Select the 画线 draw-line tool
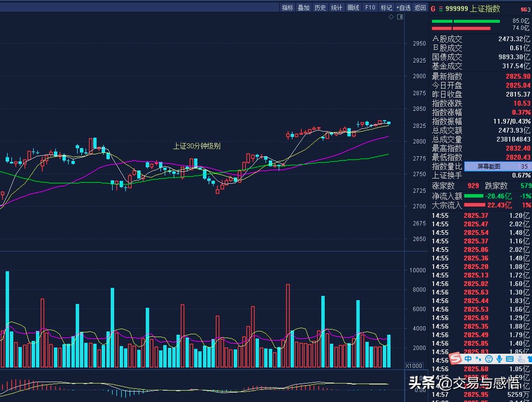 [353, 8]
